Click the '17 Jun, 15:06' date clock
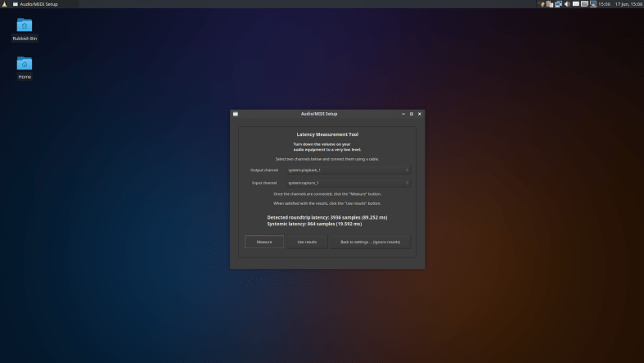This screenshot has width=644, height=363. pyautogui.click(x=628, y=4)
